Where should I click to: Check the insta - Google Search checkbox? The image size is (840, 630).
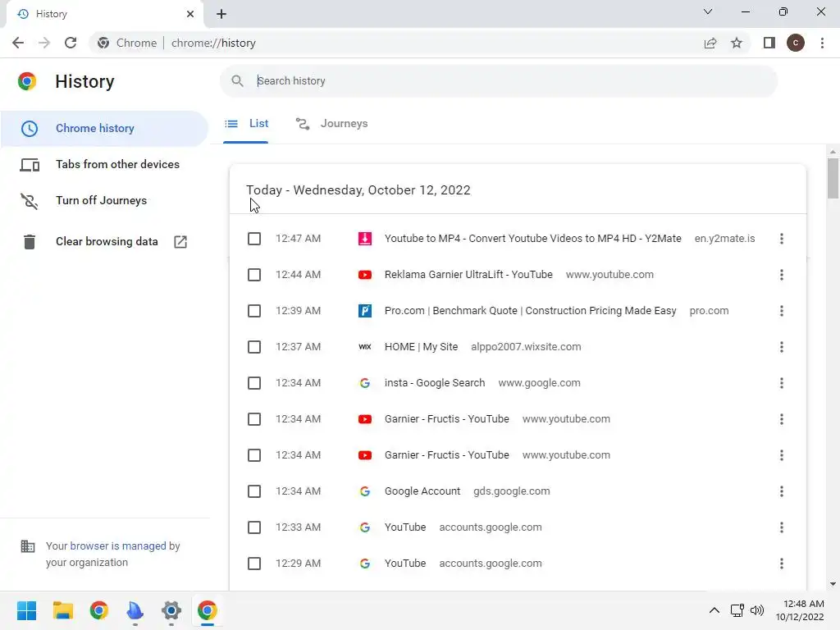click(x=254, y=383)
